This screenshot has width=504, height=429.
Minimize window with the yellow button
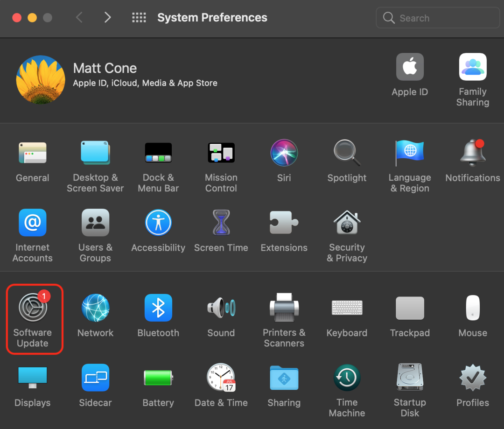[32, 17]
